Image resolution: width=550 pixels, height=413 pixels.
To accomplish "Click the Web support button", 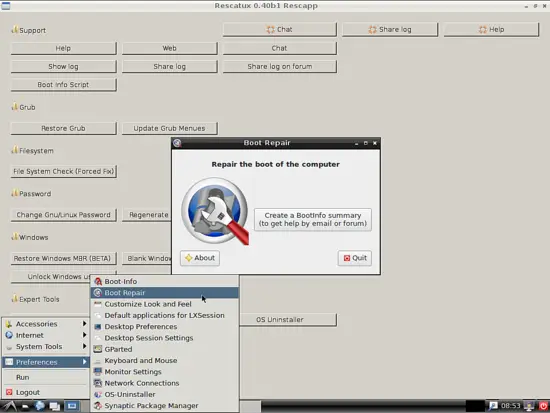I will 169,48.
